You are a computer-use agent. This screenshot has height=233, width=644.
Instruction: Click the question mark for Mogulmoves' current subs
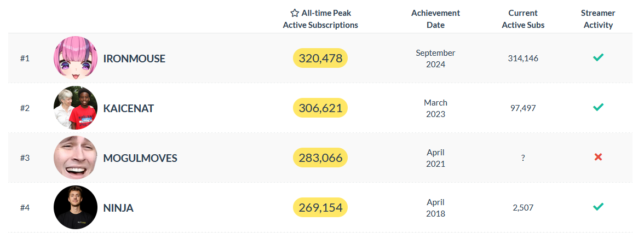(x=523, y=158)
